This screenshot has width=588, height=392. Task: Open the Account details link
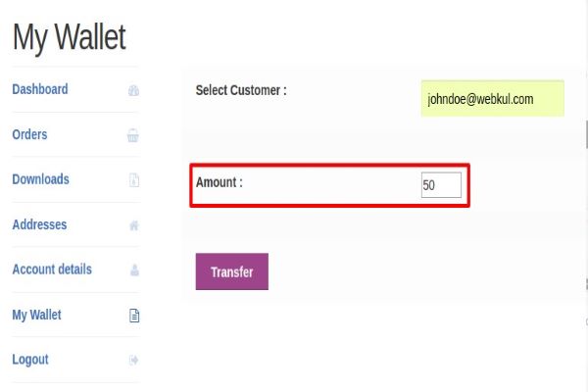point(52,269)
